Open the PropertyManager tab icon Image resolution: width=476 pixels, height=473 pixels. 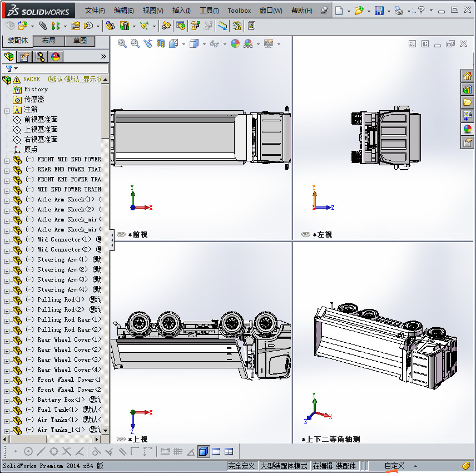pyautogui.click(x=24, y=57)
